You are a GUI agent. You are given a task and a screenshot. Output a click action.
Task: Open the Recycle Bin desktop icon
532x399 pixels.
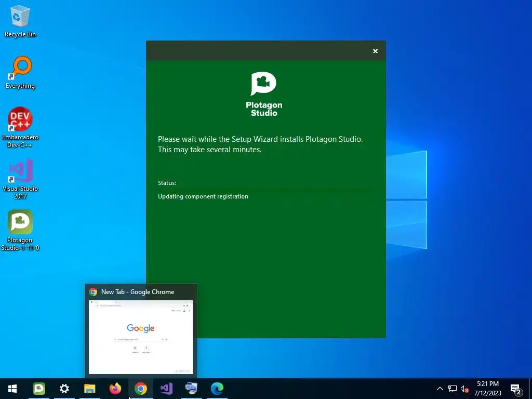[x=20, y=21]
